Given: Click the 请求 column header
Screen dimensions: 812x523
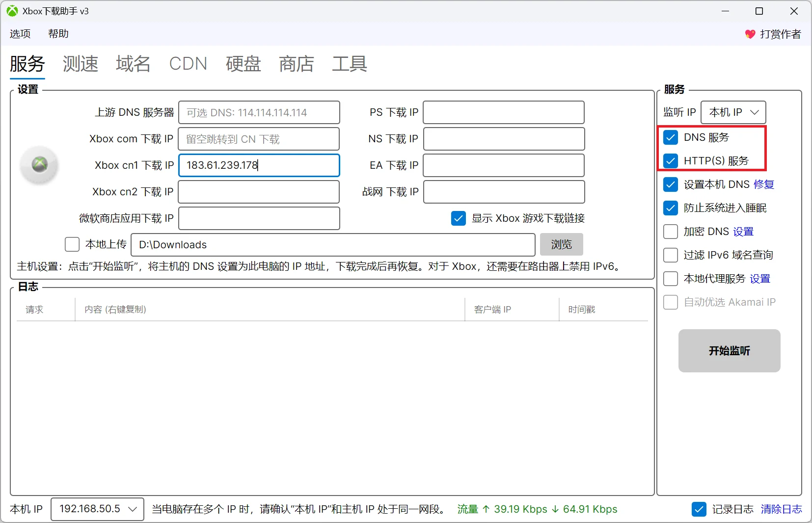Looking at the screenshot, I should 46,310.
